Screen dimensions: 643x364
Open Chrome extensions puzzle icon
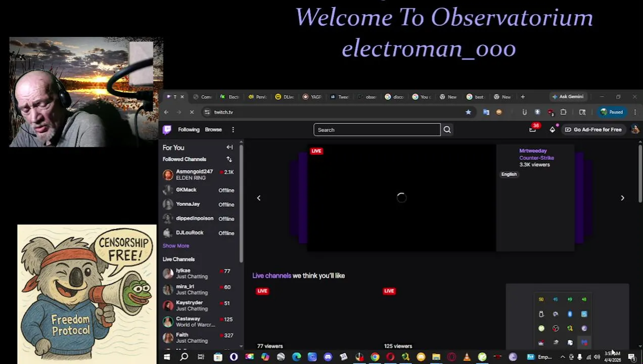click(x=563, y=112)
